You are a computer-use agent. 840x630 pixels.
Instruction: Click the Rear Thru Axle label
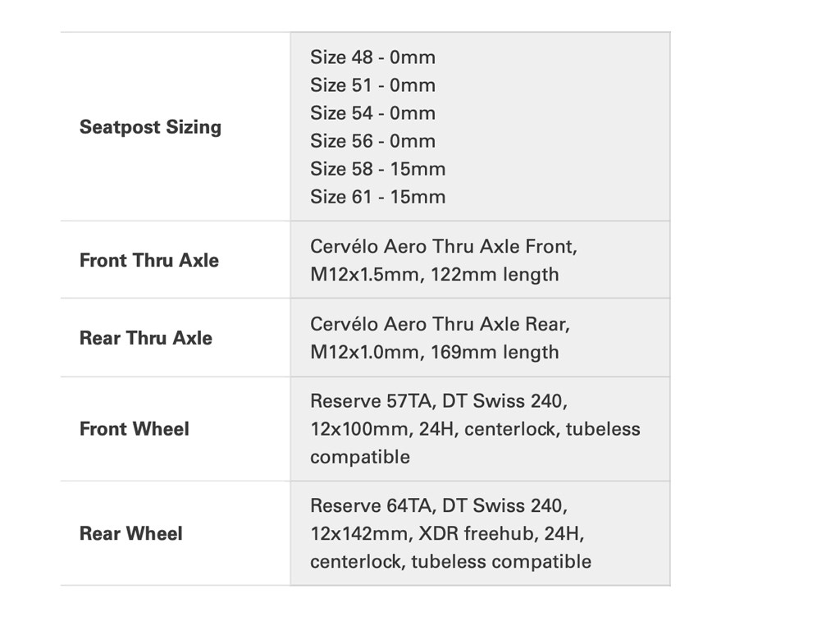[145, 338]
